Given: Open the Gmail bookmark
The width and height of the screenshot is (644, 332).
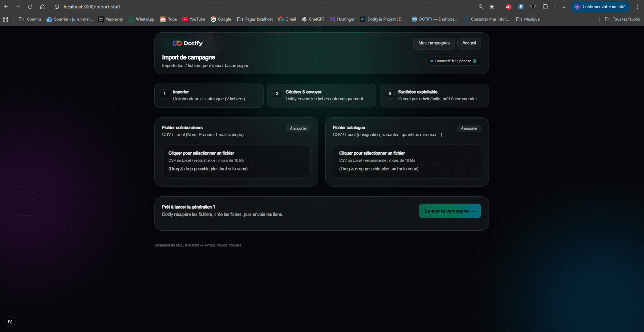Looking at the screenshot, I should 287,19.
